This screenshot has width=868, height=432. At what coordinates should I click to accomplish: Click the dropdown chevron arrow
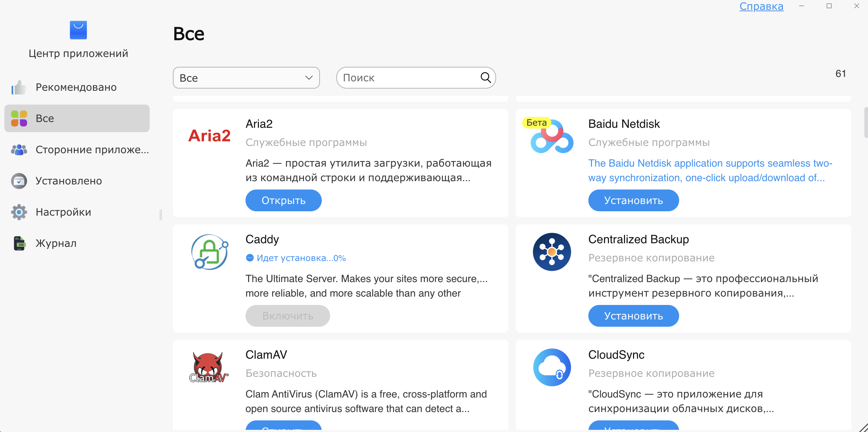point(309,78)
